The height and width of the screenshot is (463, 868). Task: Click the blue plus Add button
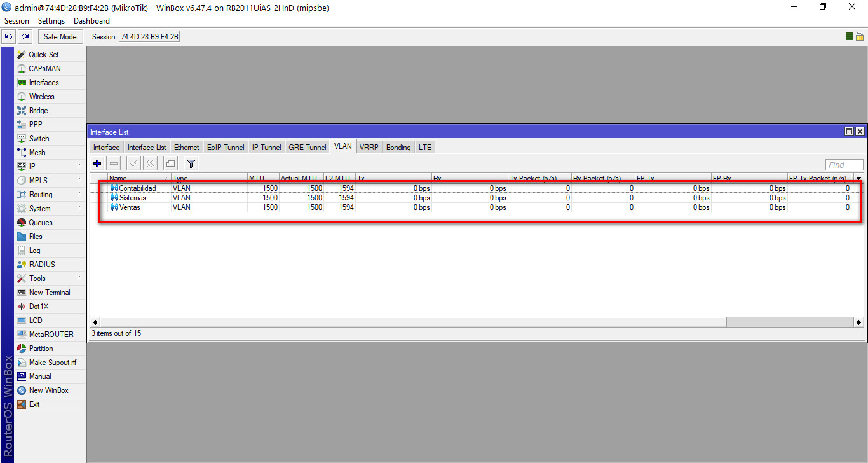97,163
